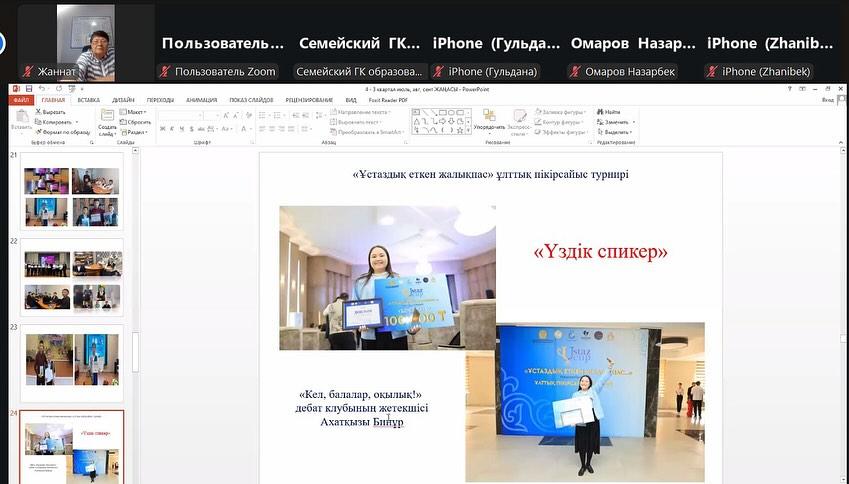Apply bulleted list formatting
Viewport: 849px width, 484px height.
coord(264,115)
